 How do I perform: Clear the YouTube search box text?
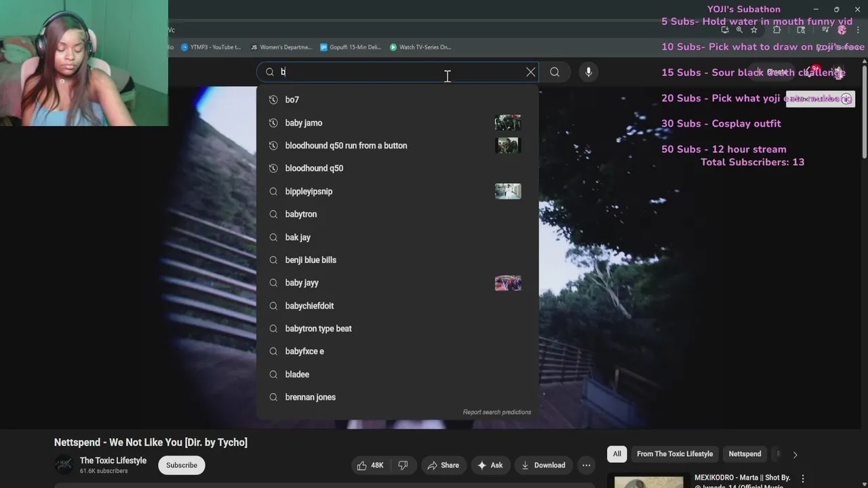[x=530, y=72]
